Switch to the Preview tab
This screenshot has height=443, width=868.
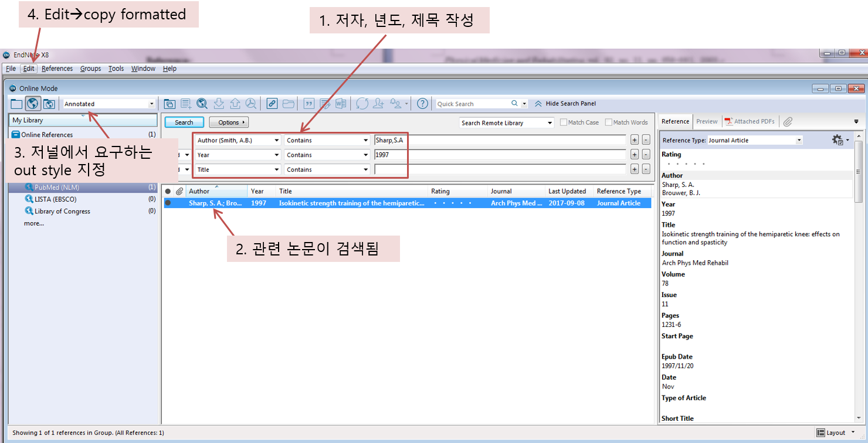point(707,121)
